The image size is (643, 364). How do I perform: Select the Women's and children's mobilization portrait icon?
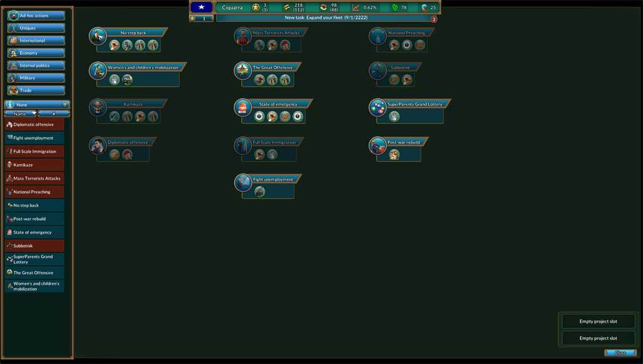tap(98, 70)
